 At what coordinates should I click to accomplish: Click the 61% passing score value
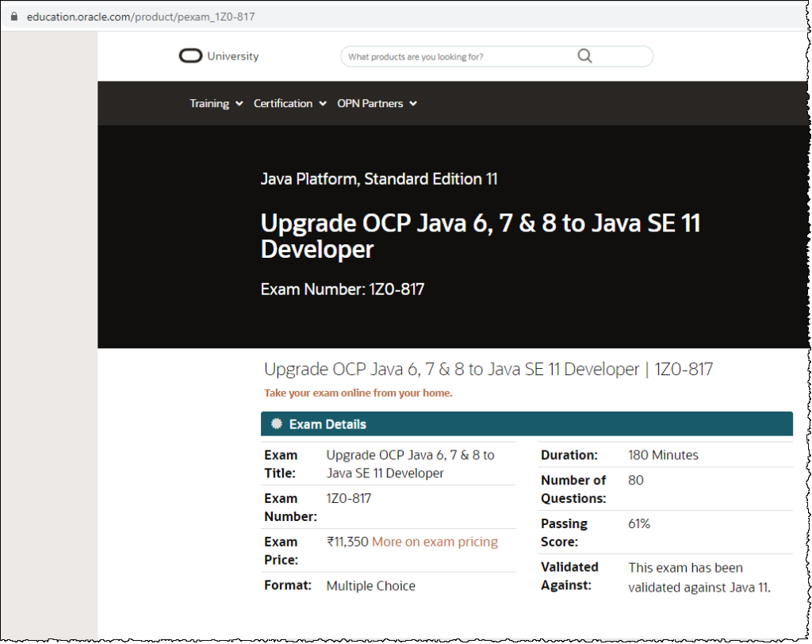[639, 523]
